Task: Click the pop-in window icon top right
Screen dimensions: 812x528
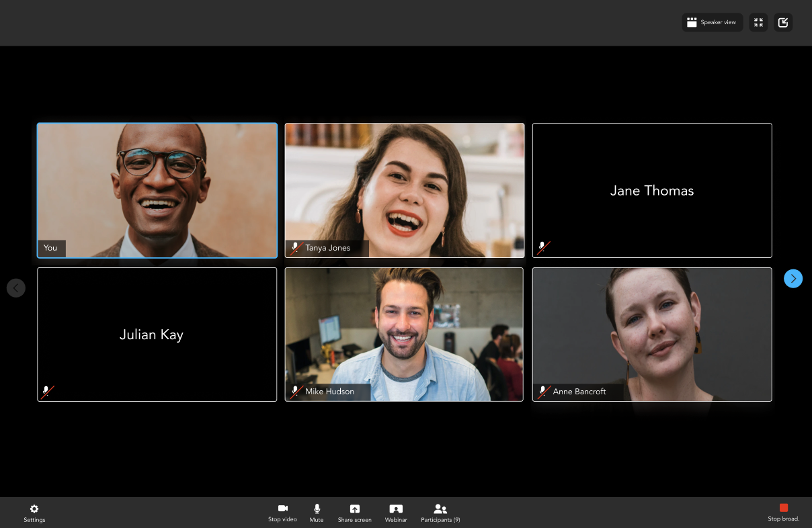Action: click(783, 22)
